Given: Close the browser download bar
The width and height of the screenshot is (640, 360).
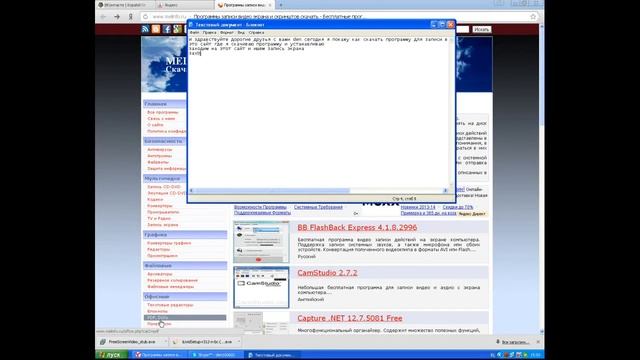Looking at the screenshot, I should point(538,342).
